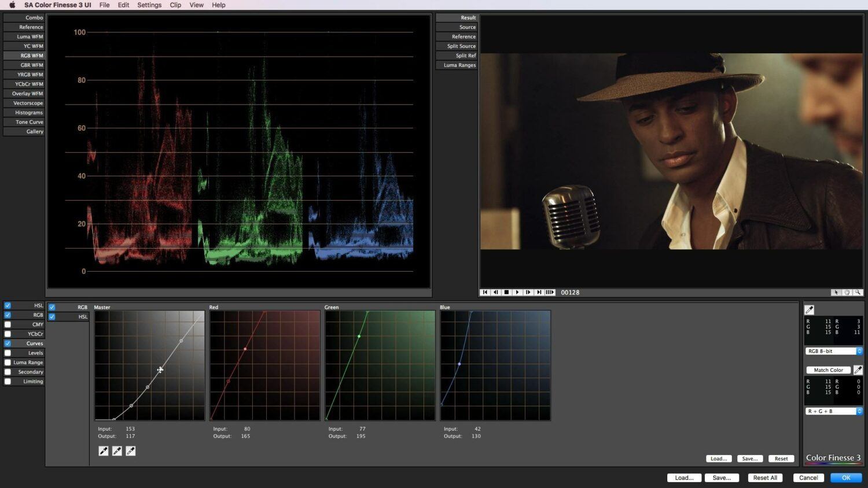Select the Green curve control point
Screen dimensions: 868x488
click(359, 336)
